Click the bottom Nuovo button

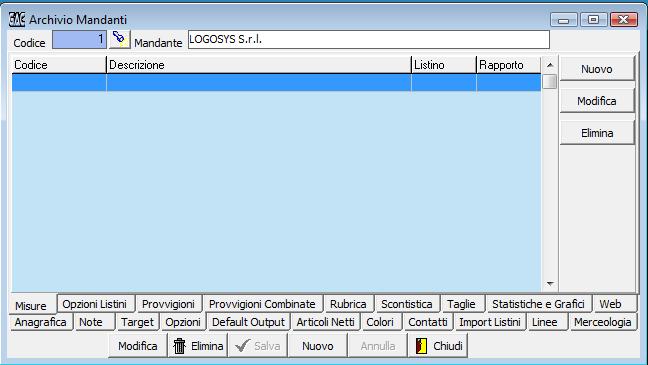coord(317,346)
